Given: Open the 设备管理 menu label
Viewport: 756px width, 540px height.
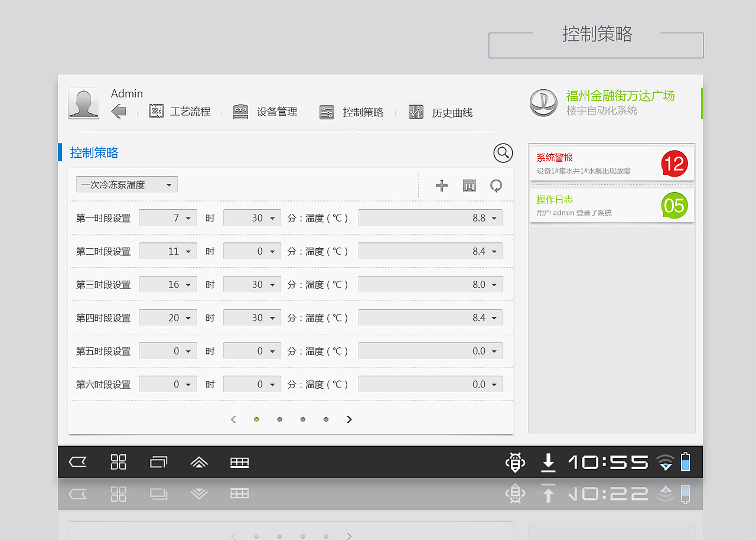Looking at the screenshot, I should coord(277,112).
